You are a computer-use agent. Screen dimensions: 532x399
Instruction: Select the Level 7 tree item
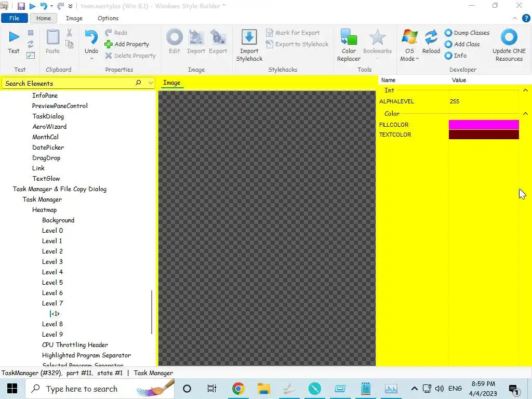click(52, 303)
